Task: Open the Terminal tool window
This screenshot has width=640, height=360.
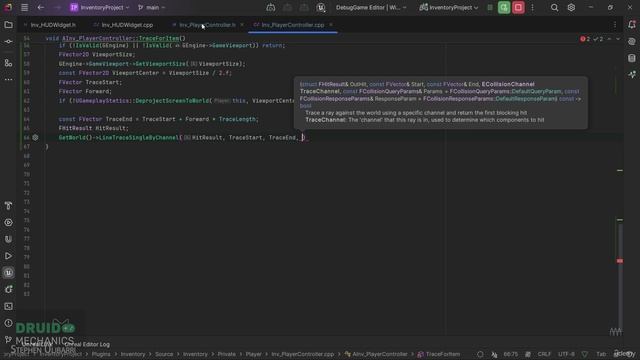Action: point(8,306)
